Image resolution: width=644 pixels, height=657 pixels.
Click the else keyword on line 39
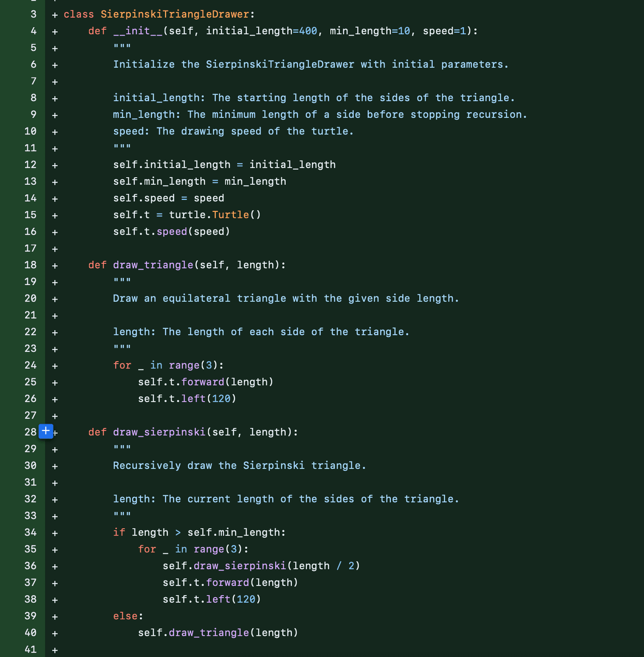click(x=125, y=616)
